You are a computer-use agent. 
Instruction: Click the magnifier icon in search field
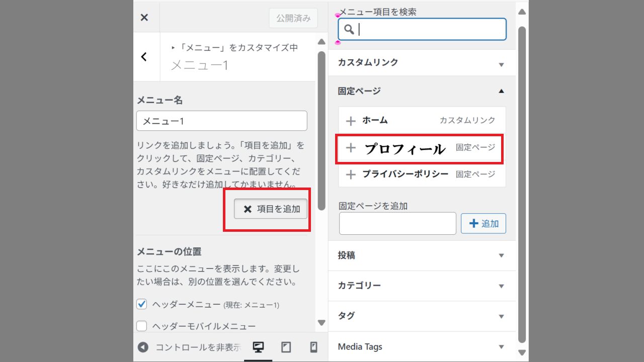[x=349, y=29]
